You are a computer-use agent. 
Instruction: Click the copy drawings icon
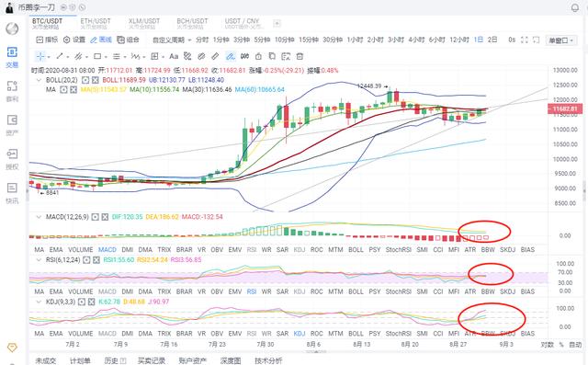point(272,56)
